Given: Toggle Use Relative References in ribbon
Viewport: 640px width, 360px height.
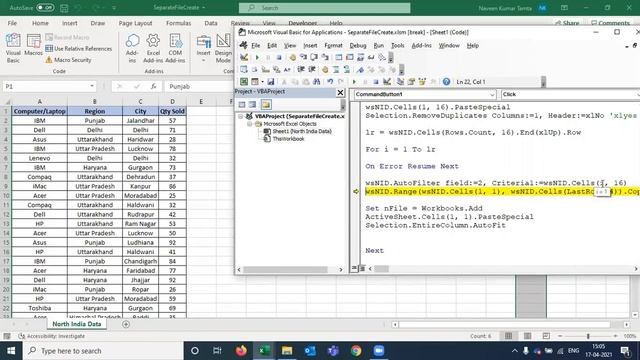Looking at the screenshot, I should [x=78, y=49].
